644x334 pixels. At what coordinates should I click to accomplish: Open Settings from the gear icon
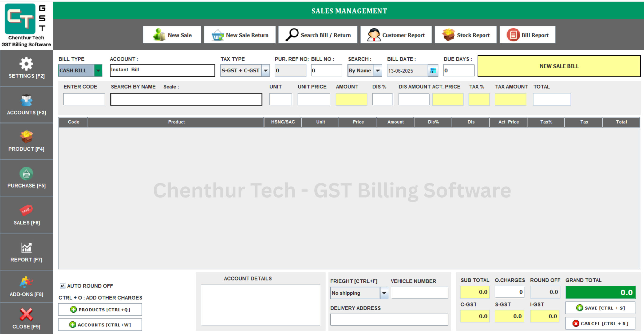pyautogui.click(x=26, y=64)
